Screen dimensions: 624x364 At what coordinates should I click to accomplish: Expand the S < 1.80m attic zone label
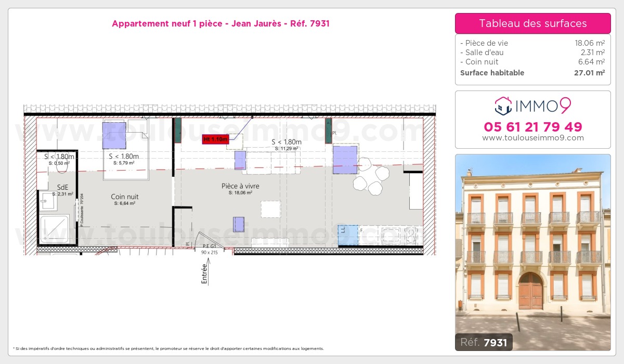286,141
